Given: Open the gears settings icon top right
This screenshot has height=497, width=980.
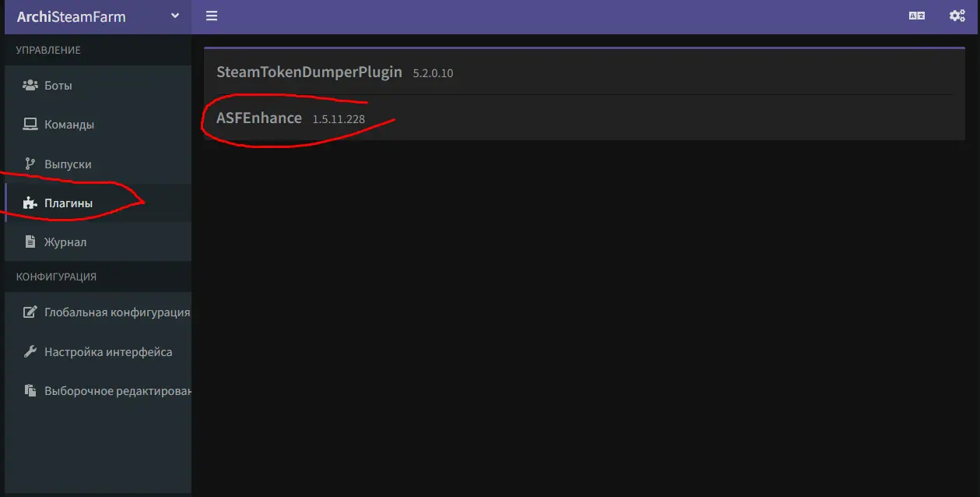Looking at the screenshot, I should pyautogui.click(x=957, y=16).
